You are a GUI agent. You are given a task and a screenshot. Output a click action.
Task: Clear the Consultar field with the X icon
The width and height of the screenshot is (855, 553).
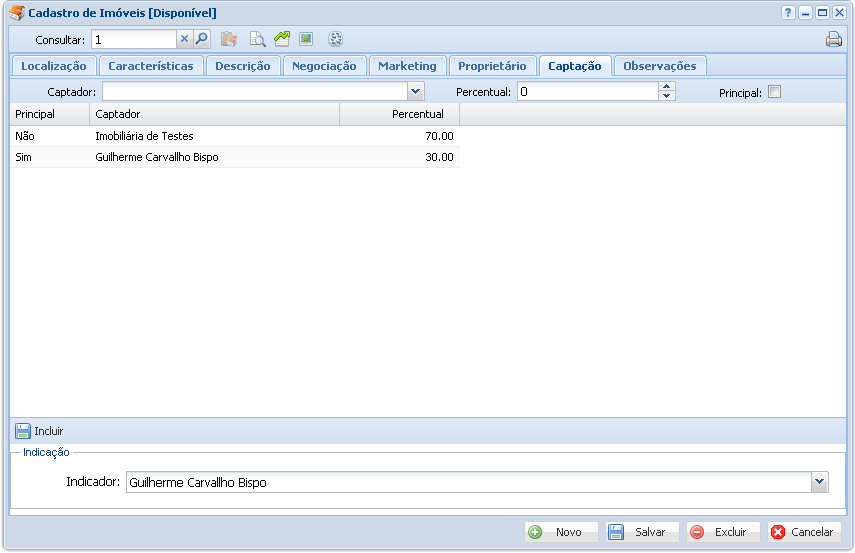point(184,39)
